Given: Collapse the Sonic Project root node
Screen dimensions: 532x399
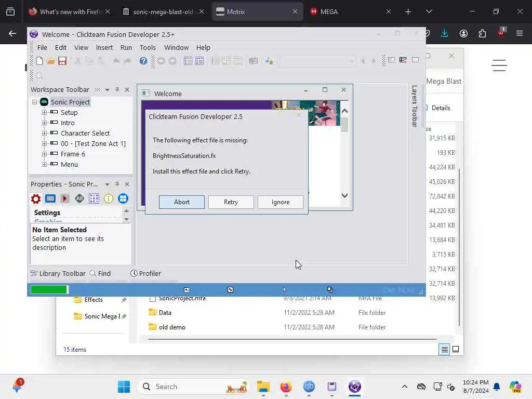Looking at the screenshot, I should 35,102.
